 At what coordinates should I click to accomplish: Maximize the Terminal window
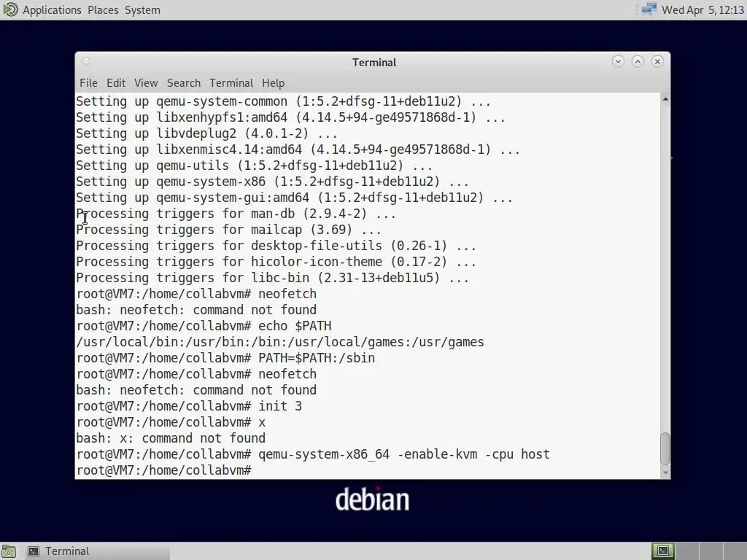click(638, 61)
